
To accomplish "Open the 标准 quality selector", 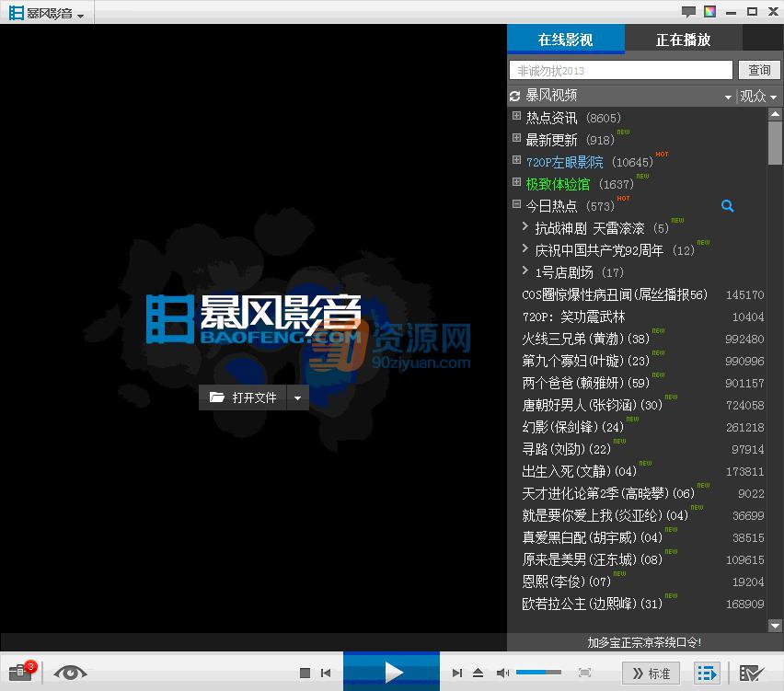I will pos(651,673).
